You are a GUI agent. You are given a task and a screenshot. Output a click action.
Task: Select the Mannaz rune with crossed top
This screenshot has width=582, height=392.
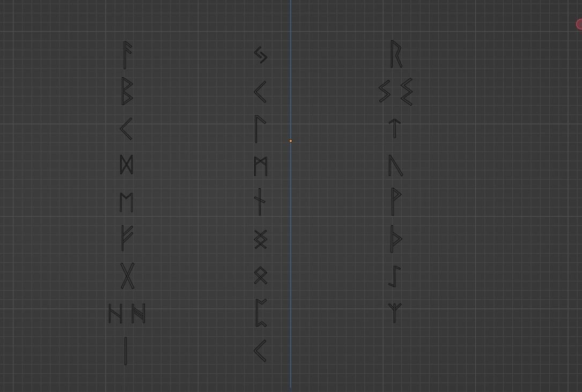tap(261, 166)
